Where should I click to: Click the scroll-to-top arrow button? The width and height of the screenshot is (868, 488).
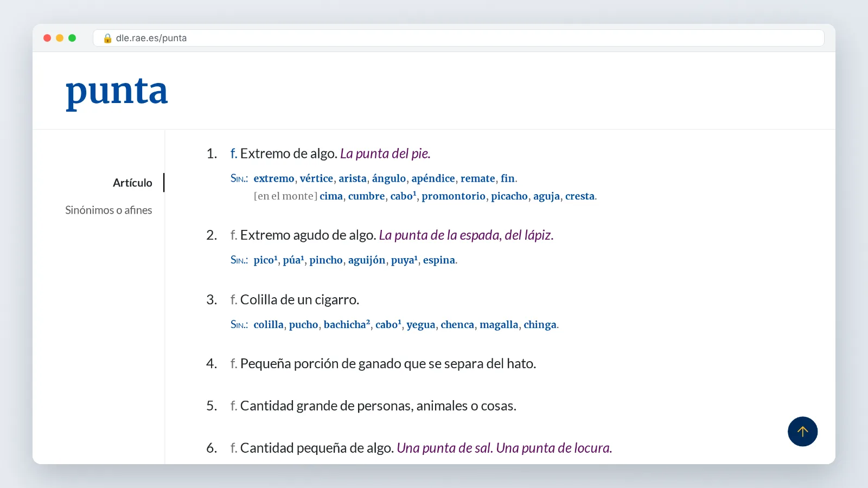click(x=802, y=432)
